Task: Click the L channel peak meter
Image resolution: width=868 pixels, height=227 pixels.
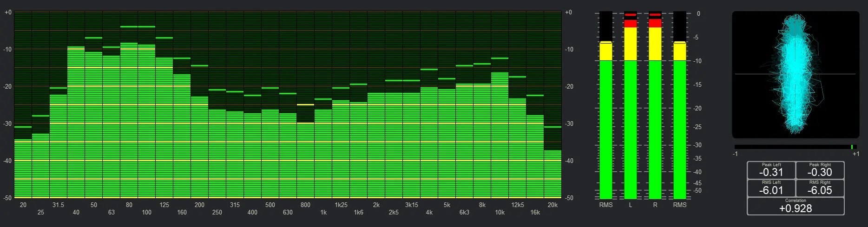Action: tap(631, 116)
